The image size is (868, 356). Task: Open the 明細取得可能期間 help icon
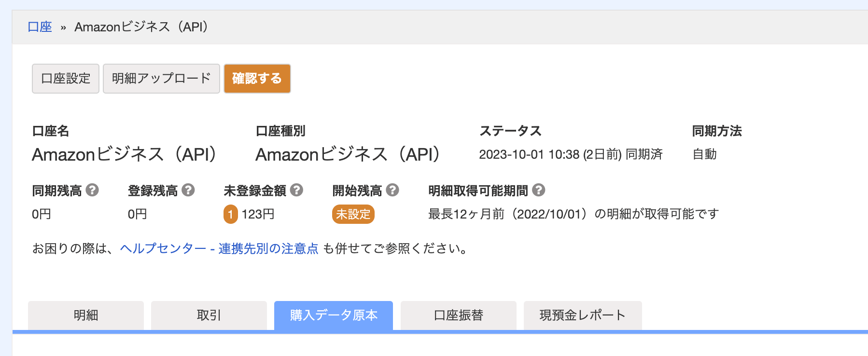tap(538, 191)
